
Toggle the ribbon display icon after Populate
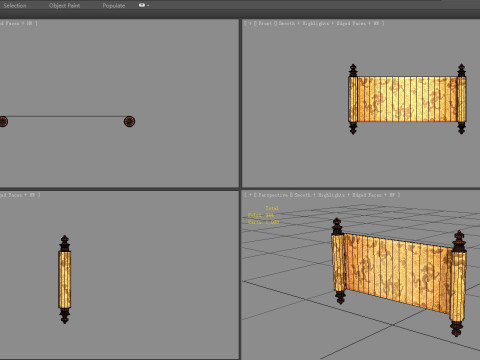pyautogui.click(x=142, y=5)
